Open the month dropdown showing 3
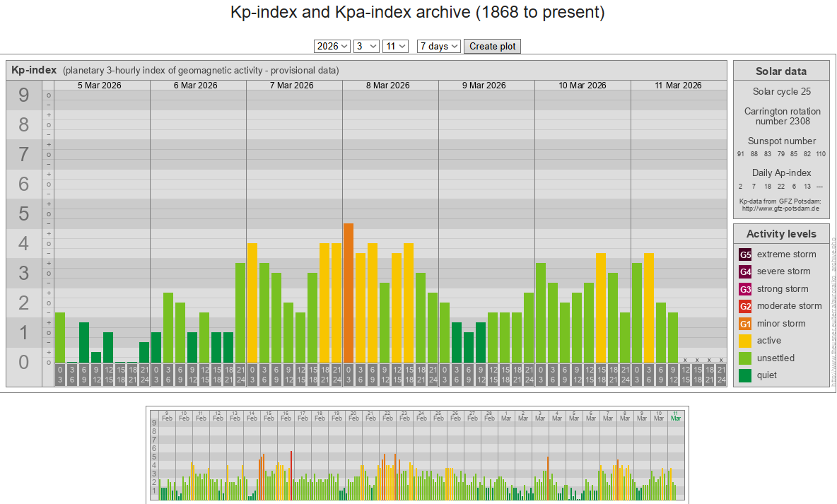This screenshot has height=504, width=837. coord(366,46)
